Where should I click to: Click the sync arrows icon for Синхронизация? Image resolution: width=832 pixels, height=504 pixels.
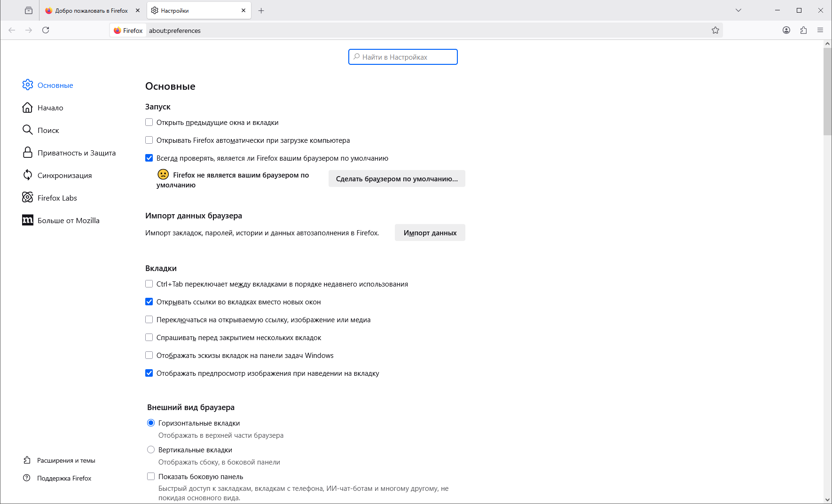click(28, 175)
